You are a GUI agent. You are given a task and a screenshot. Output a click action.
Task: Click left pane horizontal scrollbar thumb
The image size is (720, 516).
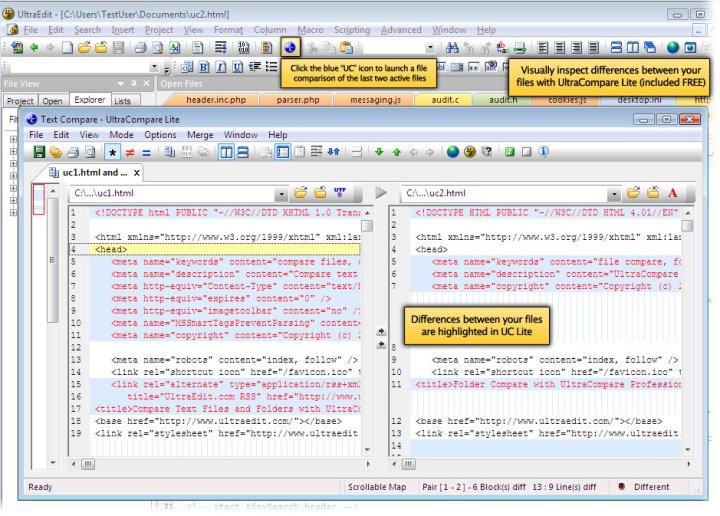88,464
